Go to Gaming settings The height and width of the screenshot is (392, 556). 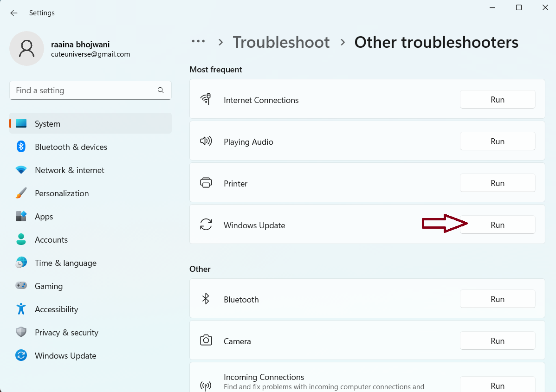[x=48, y=286]
